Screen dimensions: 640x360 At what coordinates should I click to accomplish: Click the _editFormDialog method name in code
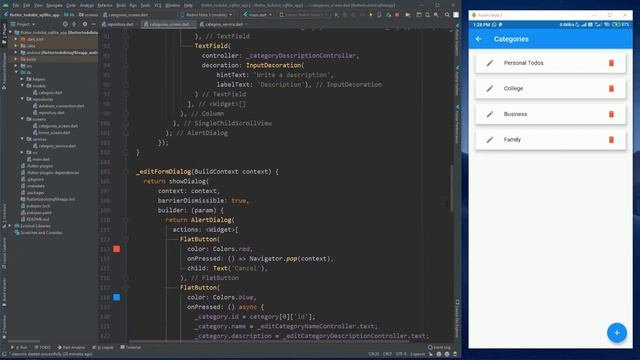(164, 171)
